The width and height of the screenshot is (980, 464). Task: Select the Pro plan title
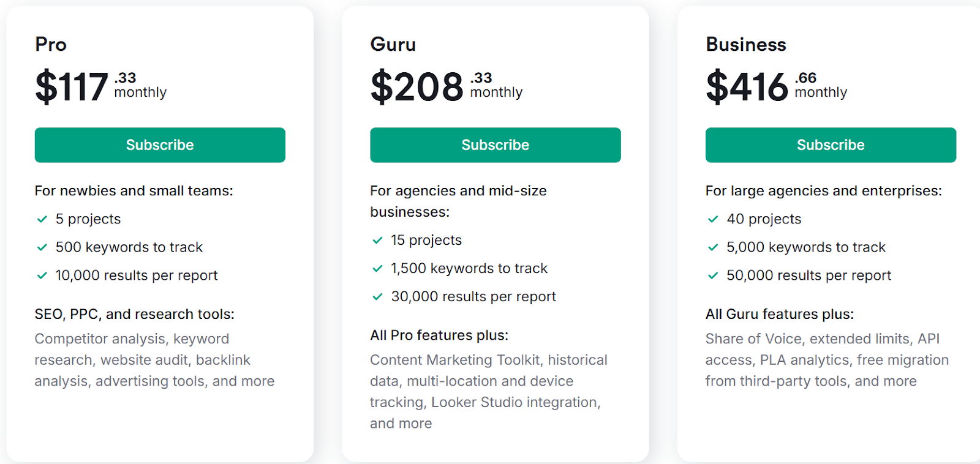[x=51, y=44]
